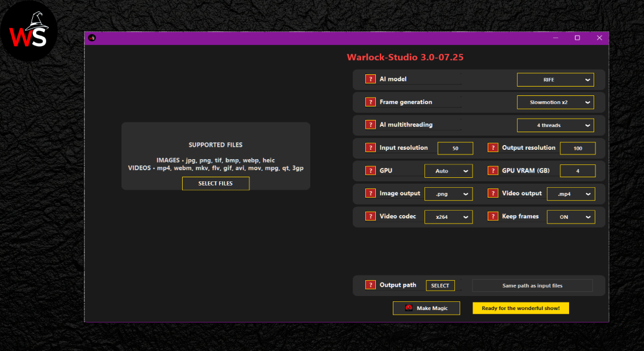Open help for Frame generation
Screen dimensions: 644x351
pyautogui.click(x=370, y=102)
